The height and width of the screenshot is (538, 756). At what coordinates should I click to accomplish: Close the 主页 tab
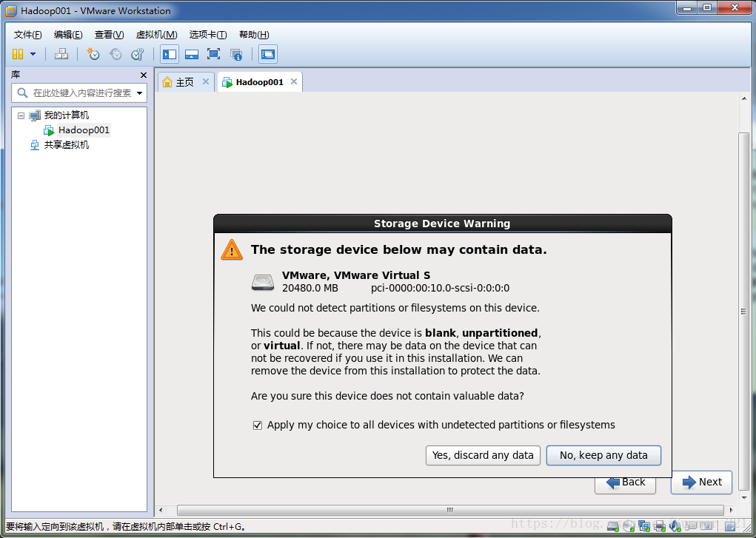tap(206, 81)
